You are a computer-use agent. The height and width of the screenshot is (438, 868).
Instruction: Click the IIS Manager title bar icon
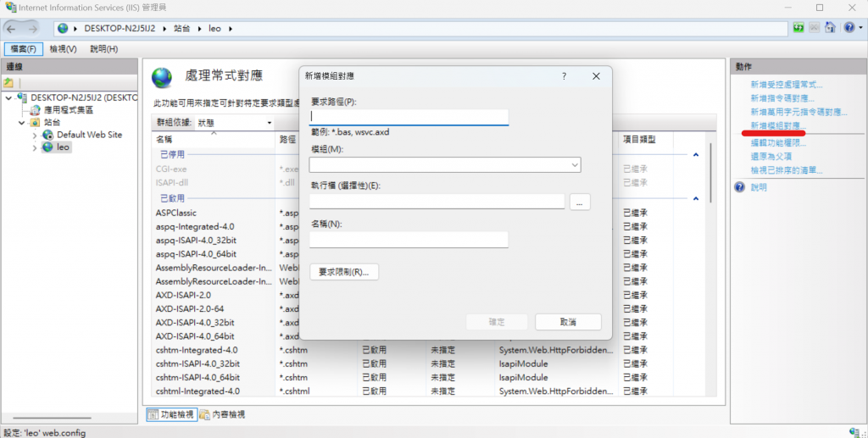click(x=10, y=7)
